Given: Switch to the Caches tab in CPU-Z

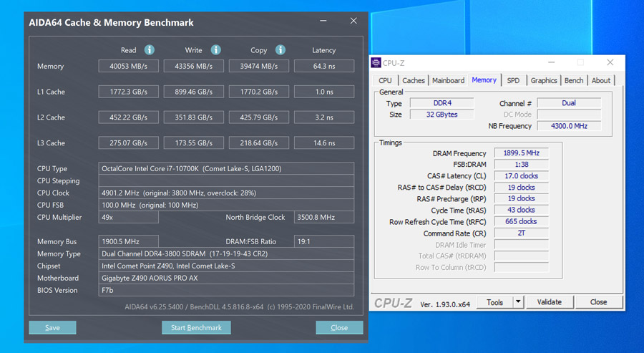Looking at the screenshot, I should coord(413,80).
